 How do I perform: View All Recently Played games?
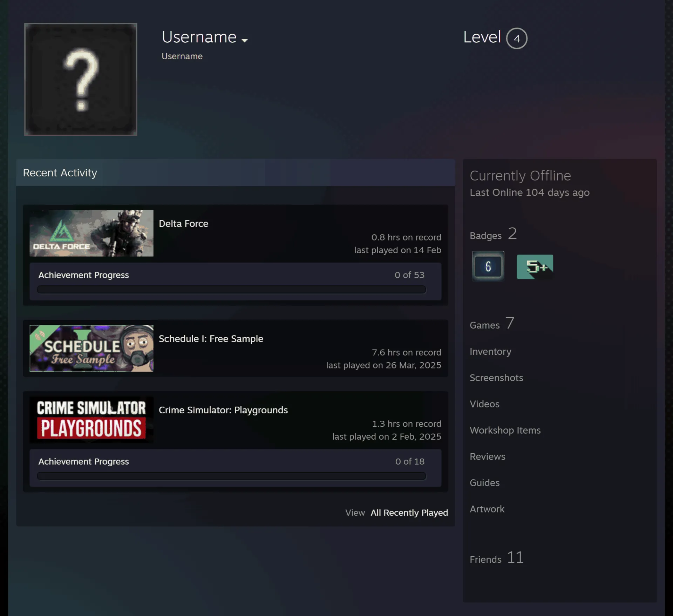pos(409,513)
